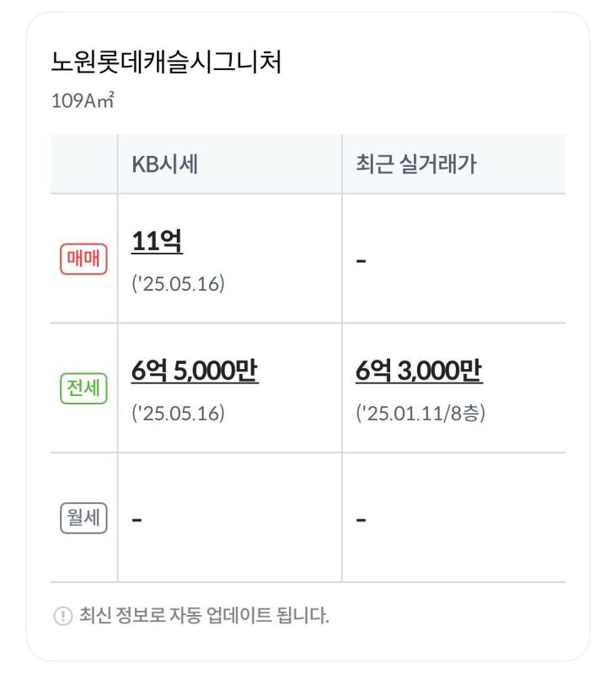The width and height of the screenshot is (616, 674).
Task: Click the red 매매 badge
Action: pyautogui.click(x=83, y=259)
